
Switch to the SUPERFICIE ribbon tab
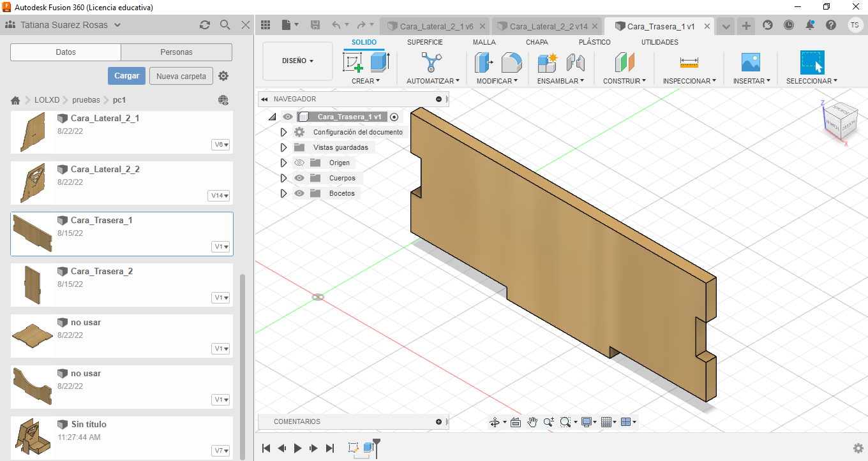click(424, 42)
